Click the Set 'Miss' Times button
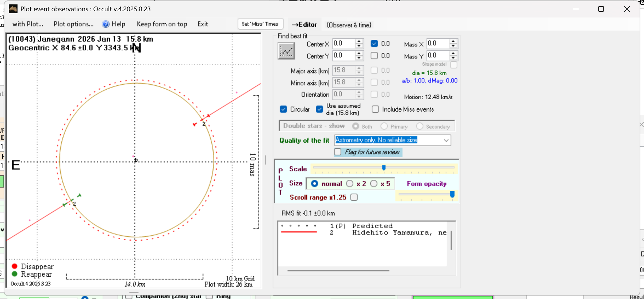Image resolution: width=644 pixels, height=299 pixels. click(260, 24)
